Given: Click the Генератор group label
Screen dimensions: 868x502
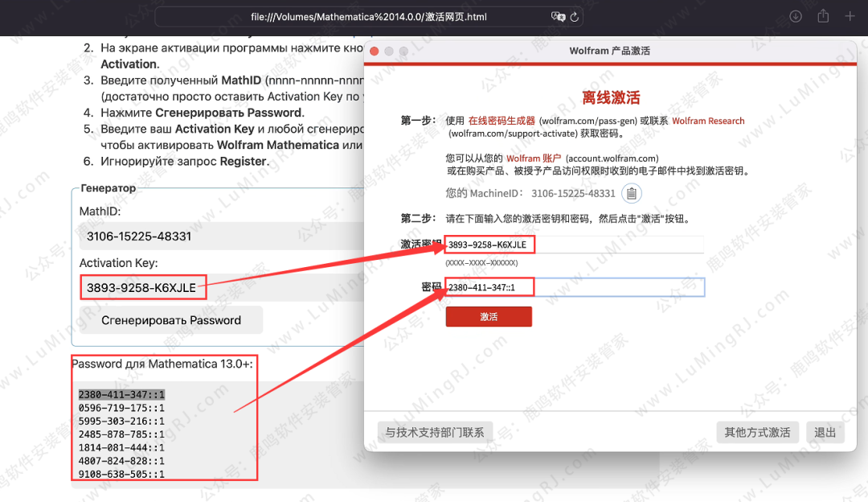Looking at the screenshot, I should coord(108,187).
